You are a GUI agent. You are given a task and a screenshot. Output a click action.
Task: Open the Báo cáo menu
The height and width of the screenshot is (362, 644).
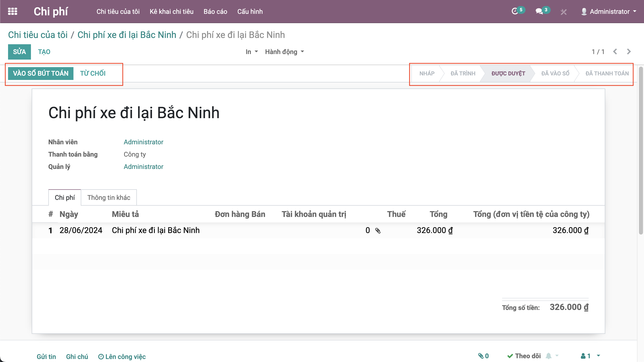[x=215, y=12]
